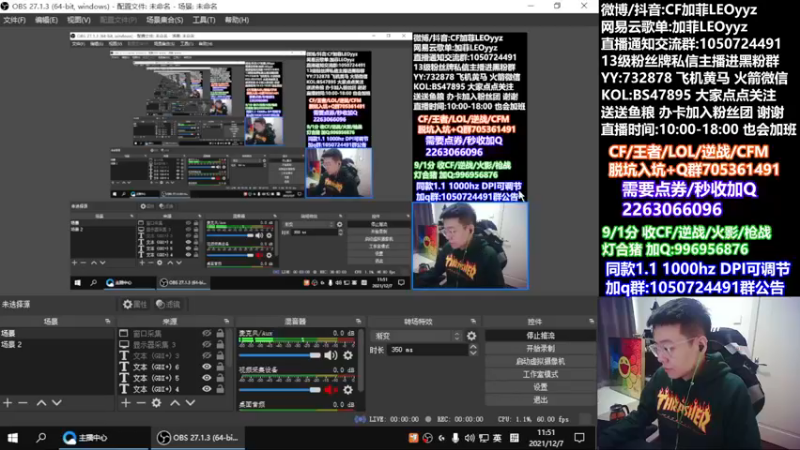Open microphone icon in system tray
The width and height of the screenshot is (800, 450).
(455, 438)
